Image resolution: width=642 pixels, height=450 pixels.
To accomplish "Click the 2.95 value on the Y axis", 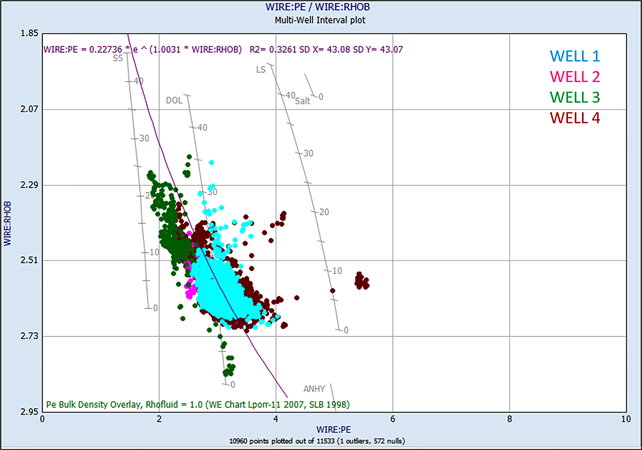I will click(x=28, y=411).
